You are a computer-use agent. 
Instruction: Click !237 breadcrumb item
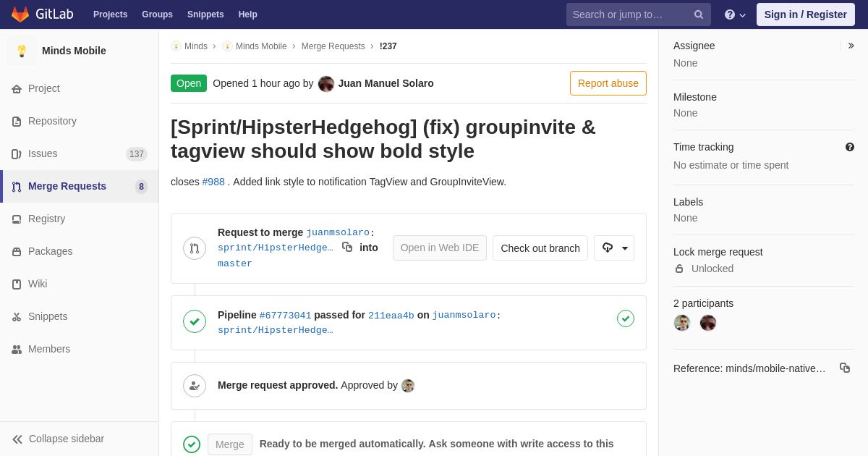[388, 46]
